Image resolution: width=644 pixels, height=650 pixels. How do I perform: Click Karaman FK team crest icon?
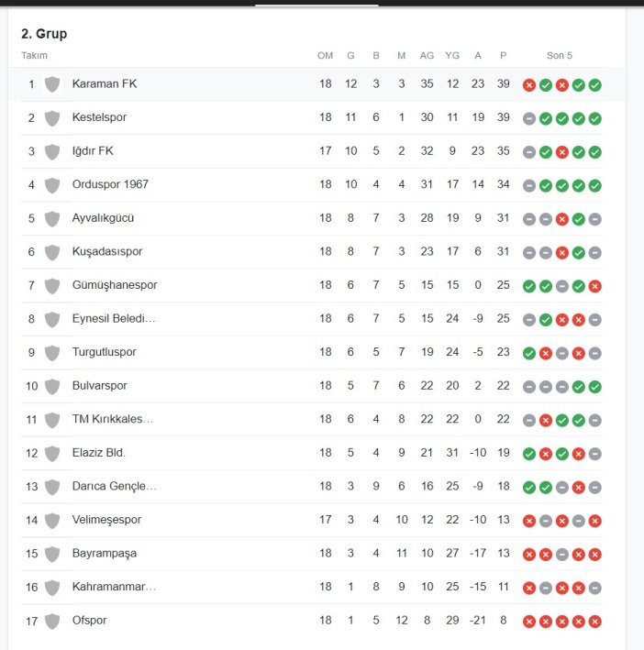[53, 84]
